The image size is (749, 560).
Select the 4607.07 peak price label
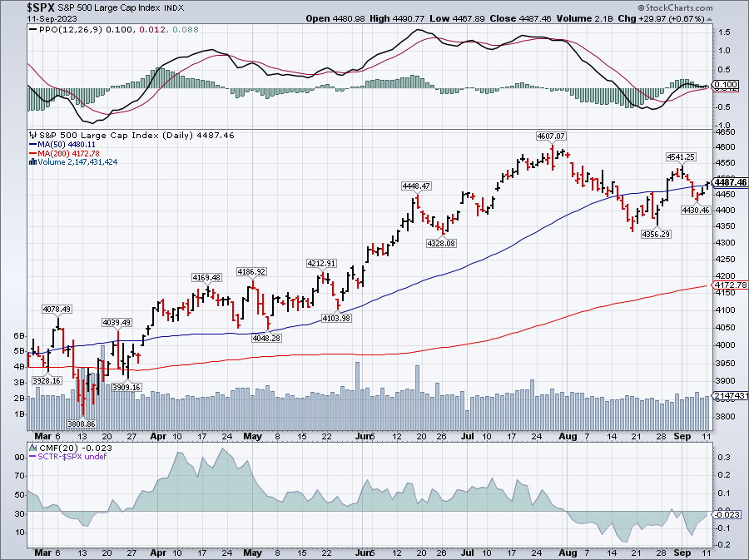550,136
